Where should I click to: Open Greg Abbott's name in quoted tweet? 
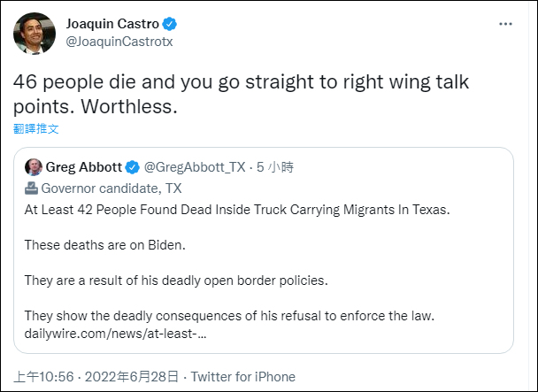click(x=83, y=166)
